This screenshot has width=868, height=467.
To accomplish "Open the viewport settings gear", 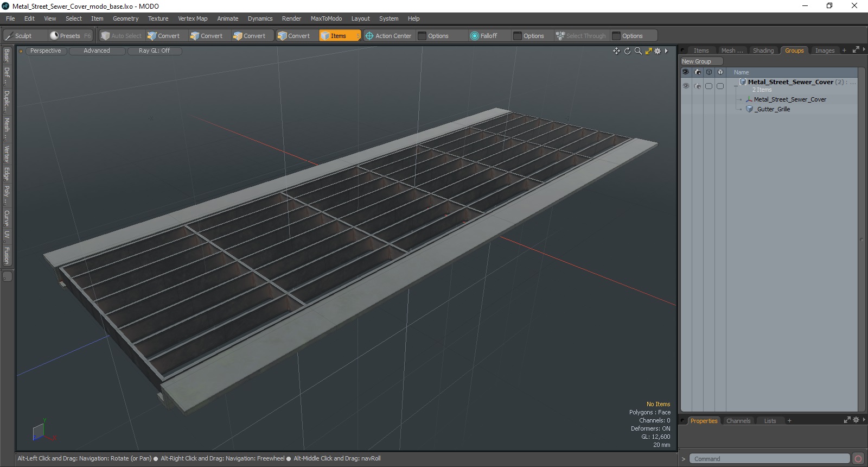I will pyautogui.click(x=658, y=51).
